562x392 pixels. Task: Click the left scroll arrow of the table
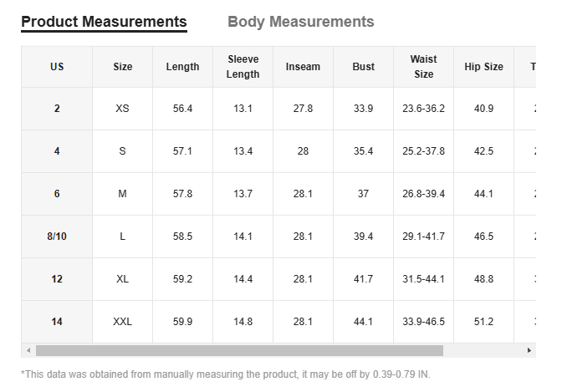point(28,350)
